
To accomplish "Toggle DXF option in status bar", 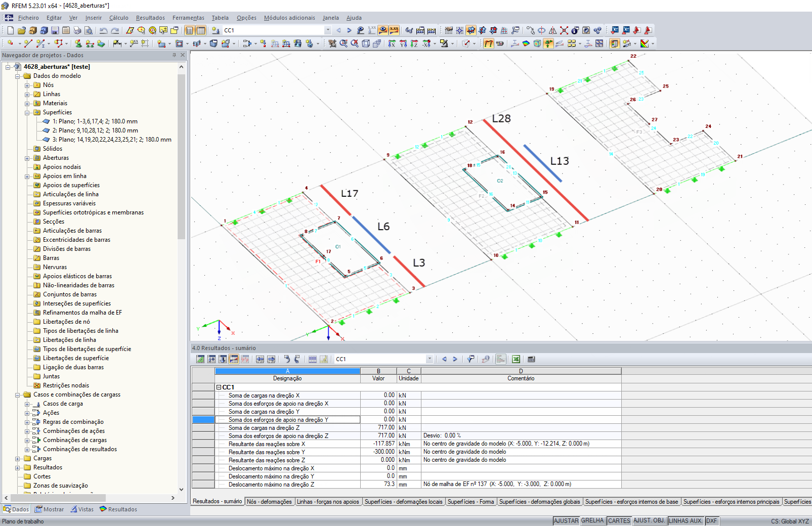I will [711, 521].
